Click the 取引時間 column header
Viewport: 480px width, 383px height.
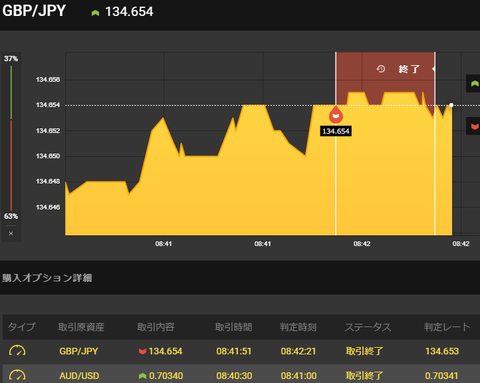coord(233,327)
